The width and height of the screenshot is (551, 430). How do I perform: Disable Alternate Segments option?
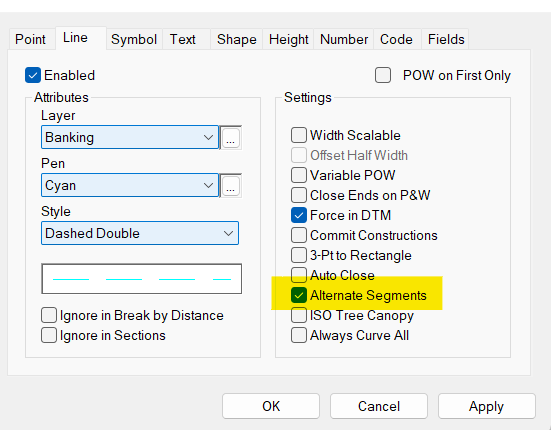tap(299, 295)
